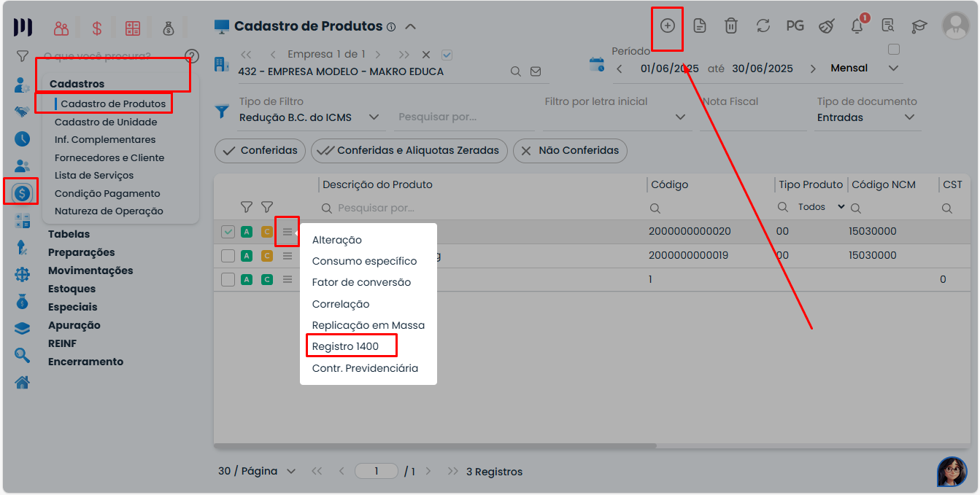This screenshot has height=495, width=980.
Task: Click the search icon under Código column
Action: 655,208
